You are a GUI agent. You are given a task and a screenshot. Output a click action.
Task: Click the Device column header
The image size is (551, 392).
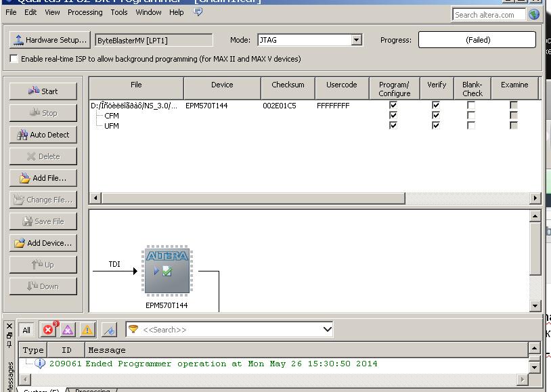pos(222,88)
